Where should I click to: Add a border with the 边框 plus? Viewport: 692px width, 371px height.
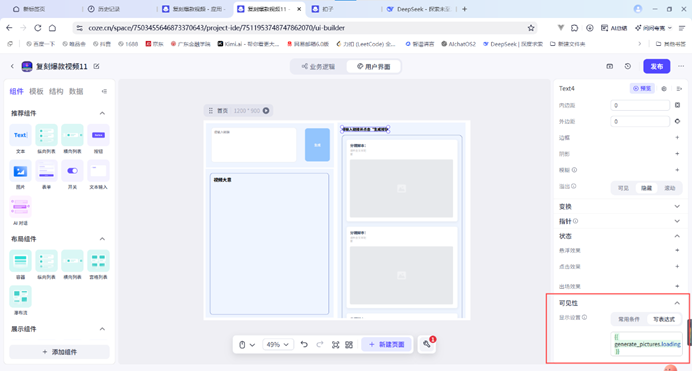point(677,138)
